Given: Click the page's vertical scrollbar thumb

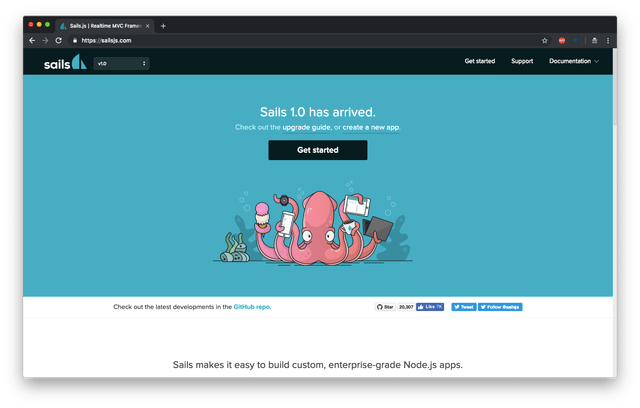Looking at the screenshot, I should [x=615, y=88].
